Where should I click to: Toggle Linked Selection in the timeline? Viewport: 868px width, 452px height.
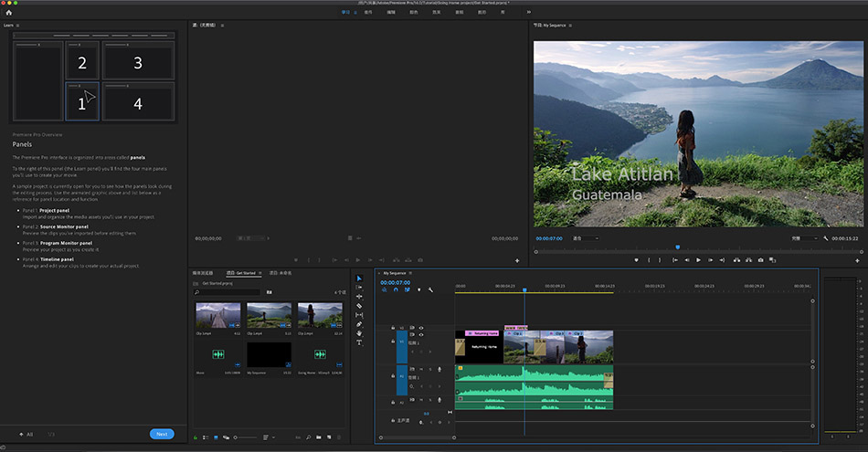click(x=407, y=289)
